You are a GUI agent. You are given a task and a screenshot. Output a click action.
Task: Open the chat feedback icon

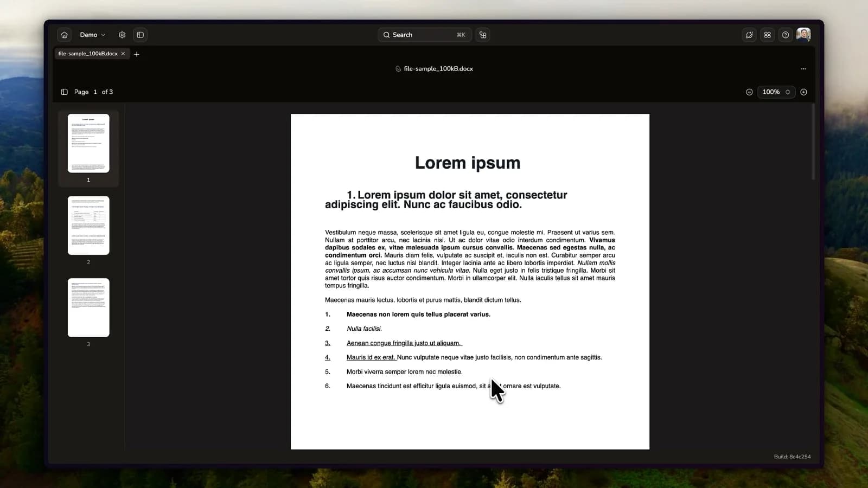point(749,35)
